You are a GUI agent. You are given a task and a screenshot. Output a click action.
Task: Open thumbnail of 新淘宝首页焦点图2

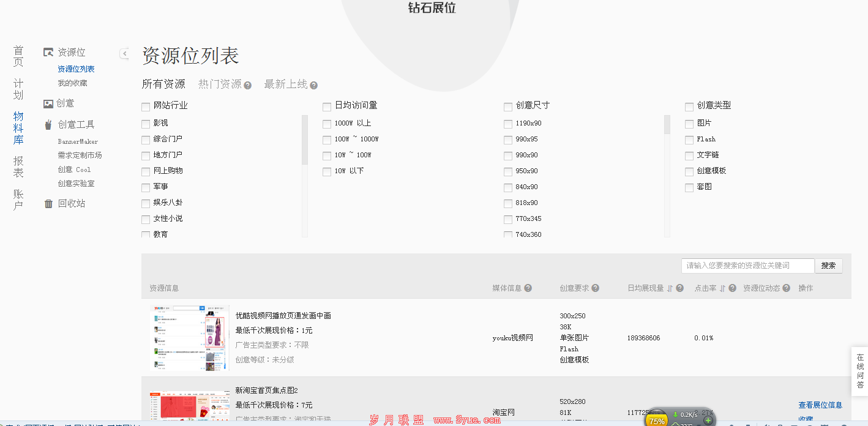(189, 406)
